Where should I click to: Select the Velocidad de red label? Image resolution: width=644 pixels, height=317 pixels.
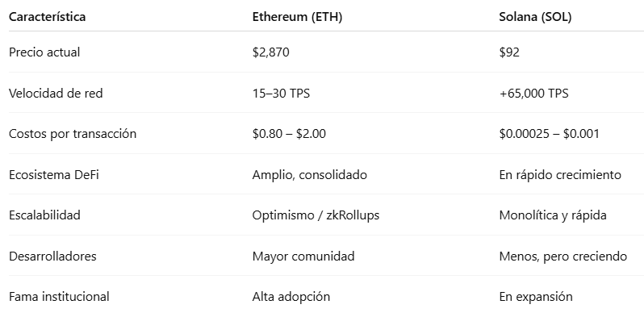56,94
